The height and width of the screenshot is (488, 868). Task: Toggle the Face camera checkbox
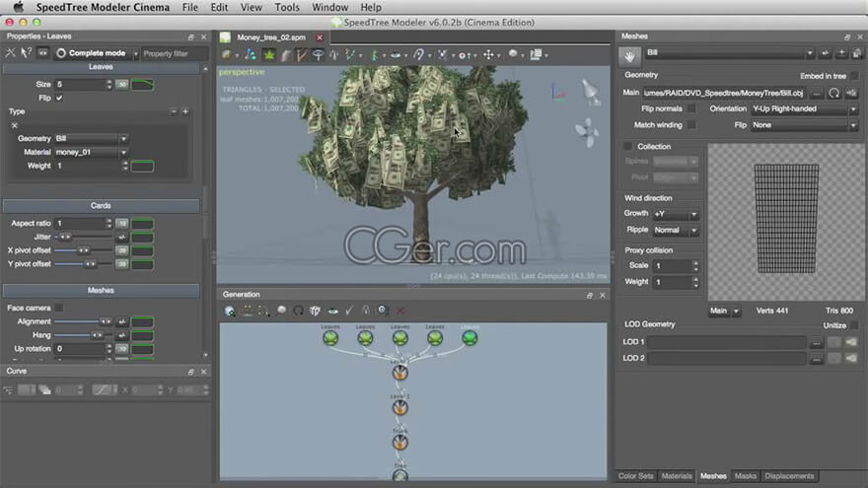58,308
